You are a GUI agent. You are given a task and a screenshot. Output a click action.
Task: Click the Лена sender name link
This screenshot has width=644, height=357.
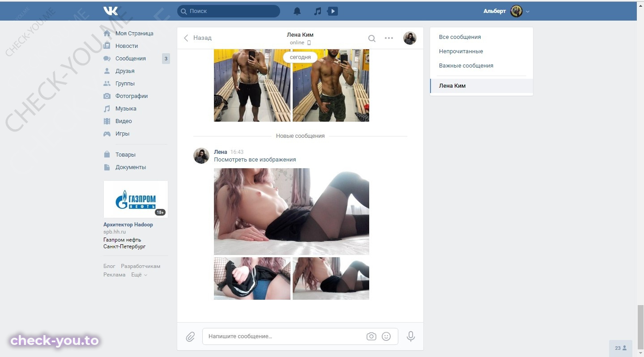(x=221, y=152)
